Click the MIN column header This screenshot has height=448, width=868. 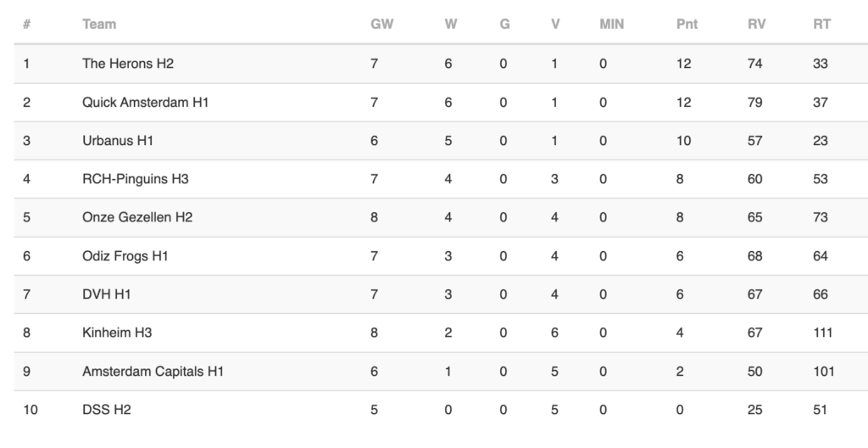pyautogui.click(x=612, y=25)
